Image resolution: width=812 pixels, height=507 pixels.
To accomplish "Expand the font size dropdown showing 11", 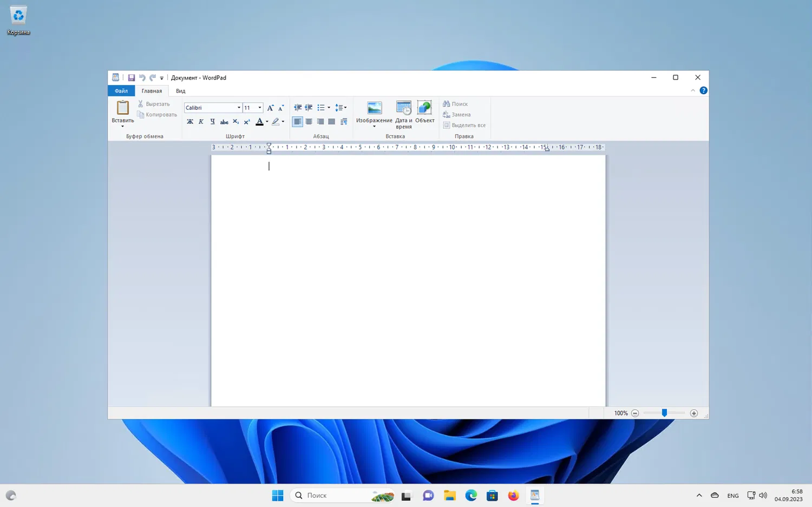I will coord(260,108).
